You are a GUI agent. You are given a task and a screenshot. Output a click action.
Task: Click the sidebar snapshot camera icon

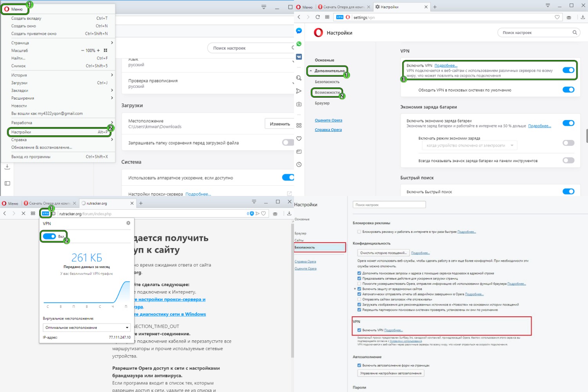pos(299,104)
